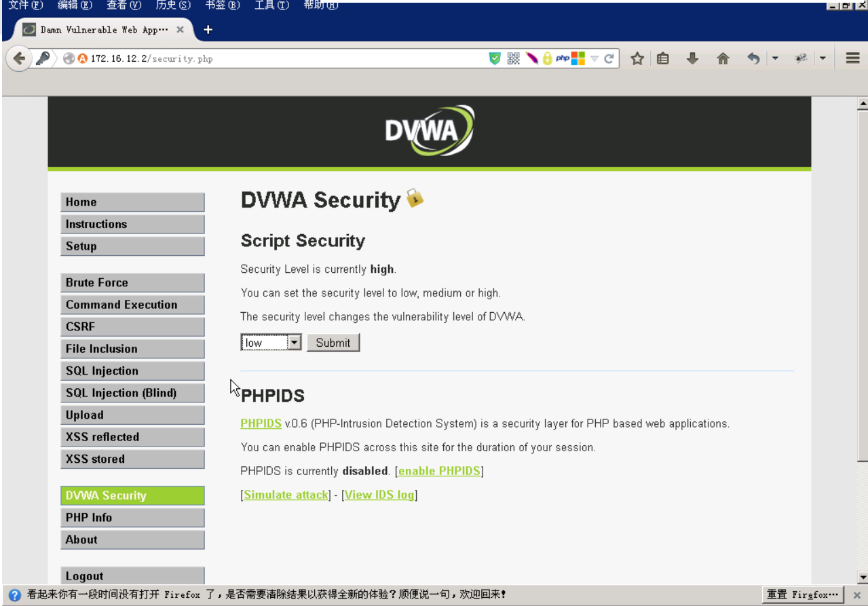Click the key icon beside the back button
This screenshot has height=606, width=868.
pos(42,58)
